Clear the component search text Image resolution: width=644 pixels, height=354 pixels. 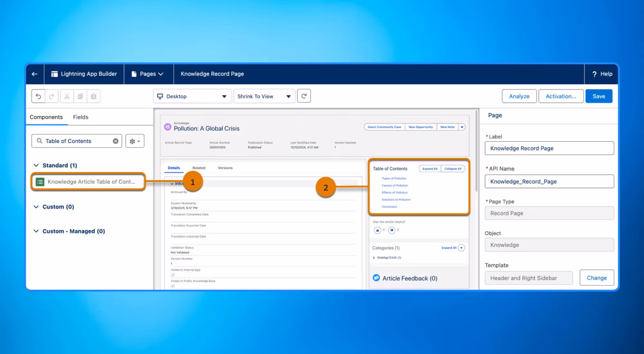coord(116,141)
